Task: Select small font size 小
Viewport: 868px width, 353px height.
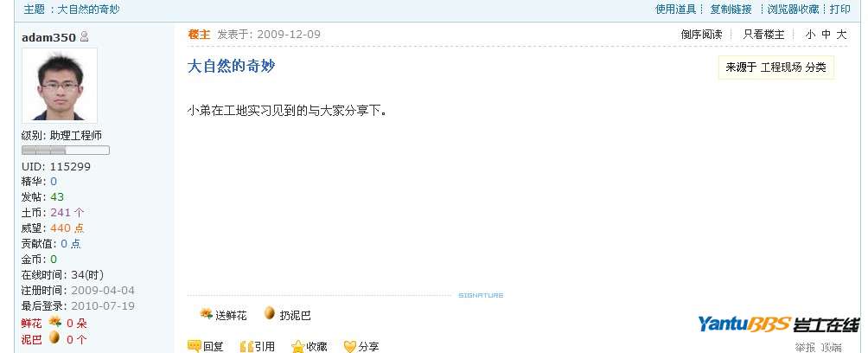Action: pyautogui.click(x=810, y=35)
